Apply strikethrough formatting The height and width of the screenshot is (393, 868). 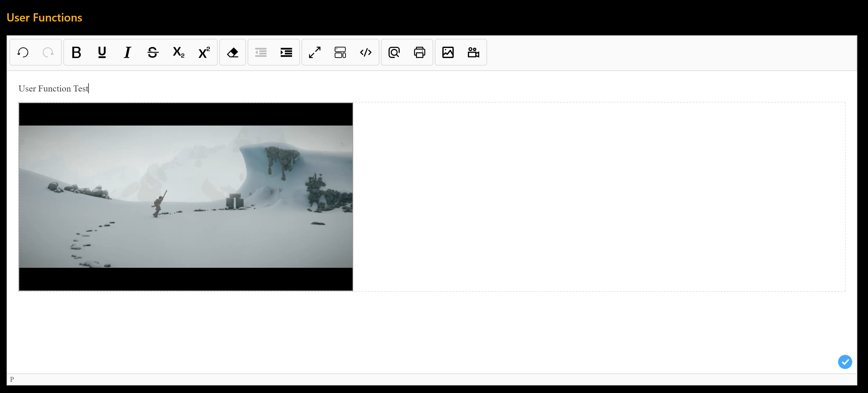click(152, 52)
